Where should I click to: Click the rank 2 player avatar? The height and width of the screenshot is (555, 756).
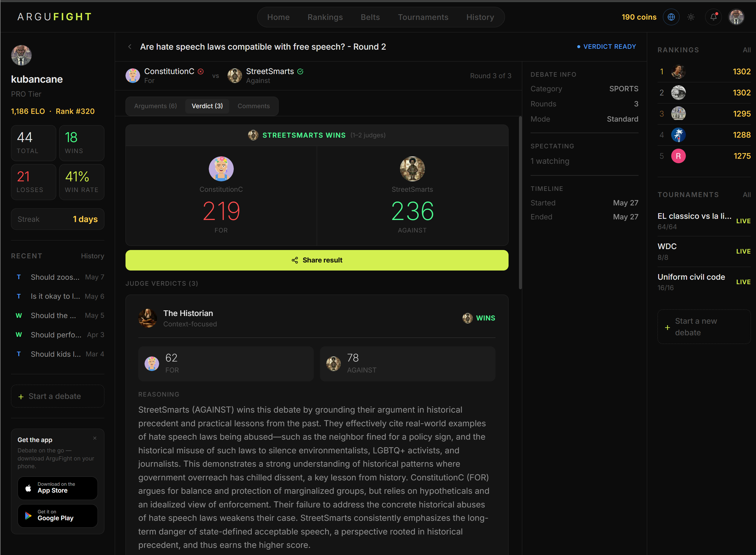tap(678, 93)
